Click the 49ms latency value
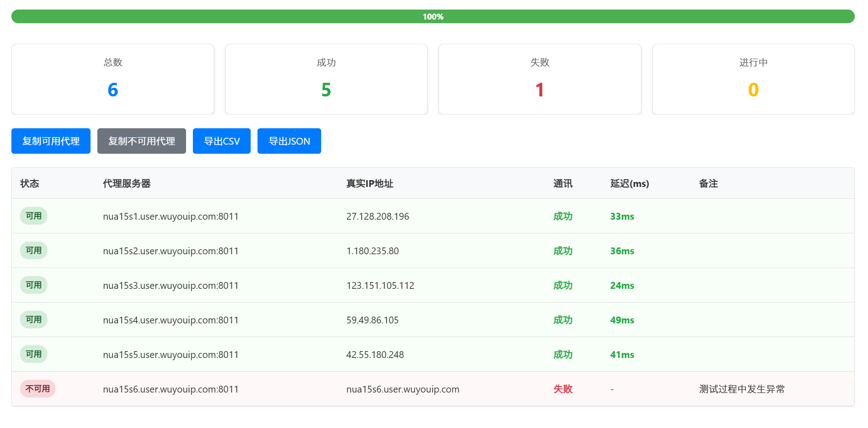Screen dimensions: 868x428 [622, 320]
